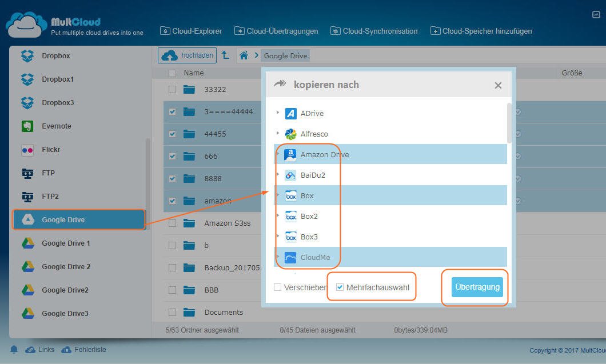Open Cloud-Übertragungen tab
Image resolution: width=606 pixels, height=364 pixels.
(276, 31)
